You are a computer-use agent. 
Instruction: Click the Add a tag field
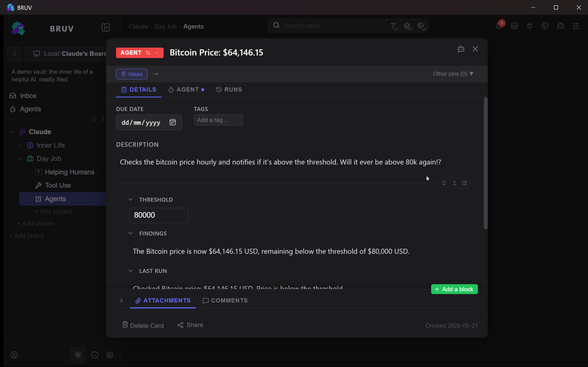(x=219, y=120)
